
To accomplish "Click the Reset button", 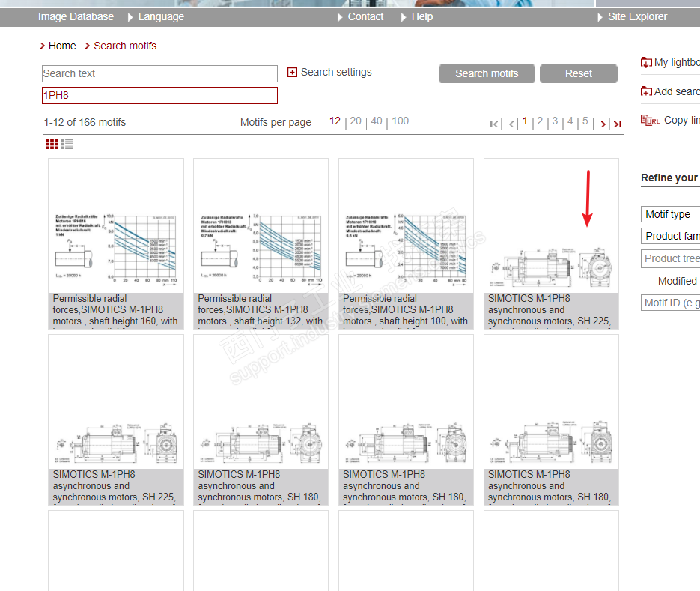I will (x=579, y=73).
